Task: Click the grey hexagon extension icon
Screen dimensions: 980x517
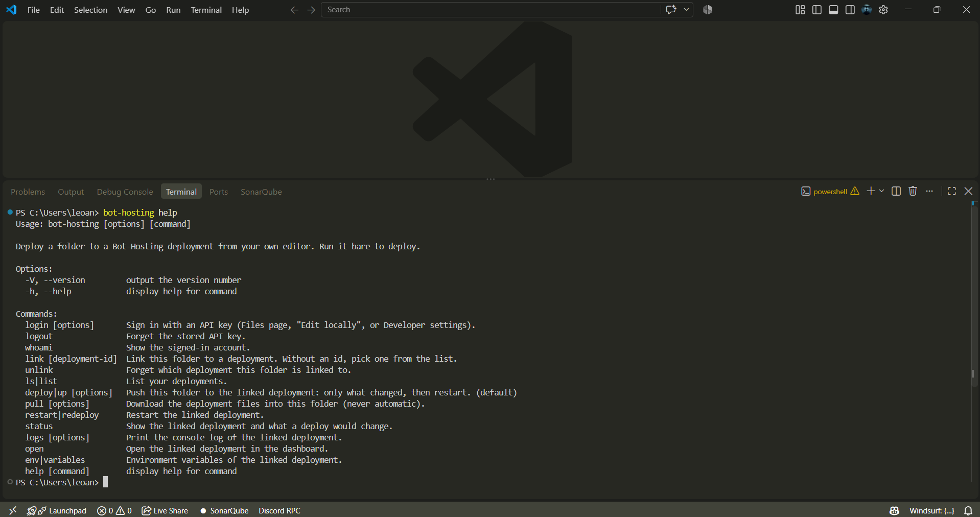Action: [708, 10]
